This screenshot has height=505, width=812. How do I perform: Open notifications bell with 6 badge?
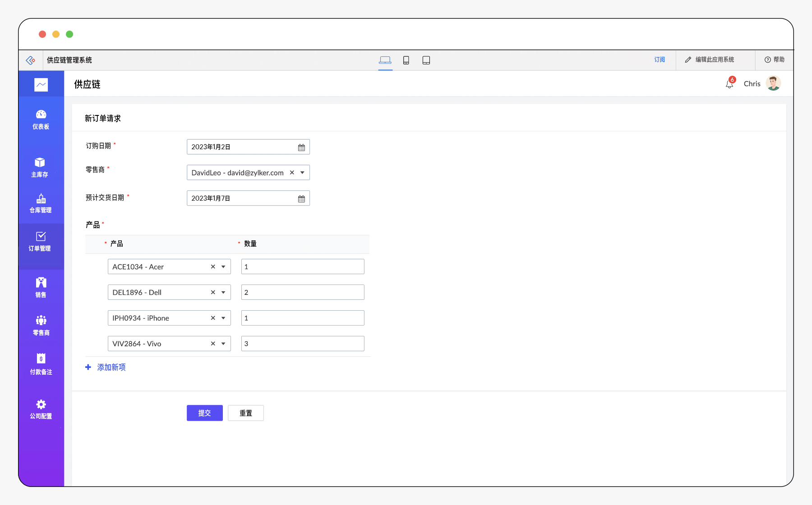pos(730,83)
